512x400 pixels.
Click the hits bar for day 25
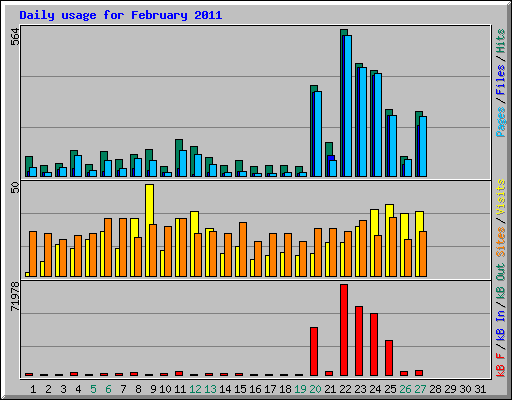(x=387, y=143)
